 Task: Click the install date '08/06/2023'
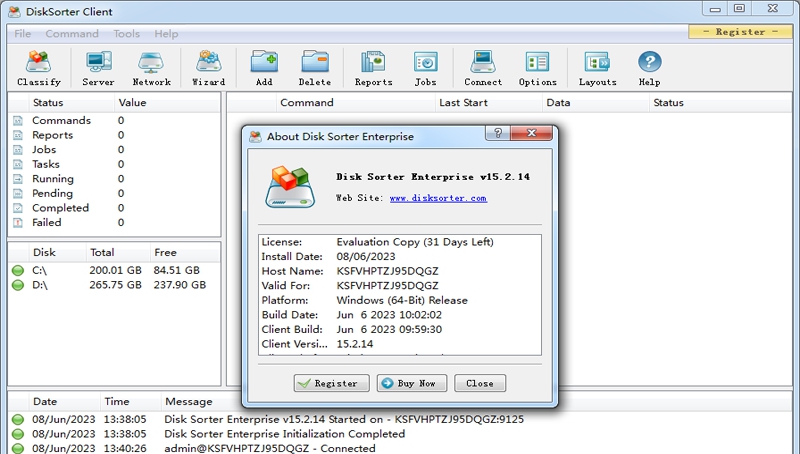(x=366, y=257)
